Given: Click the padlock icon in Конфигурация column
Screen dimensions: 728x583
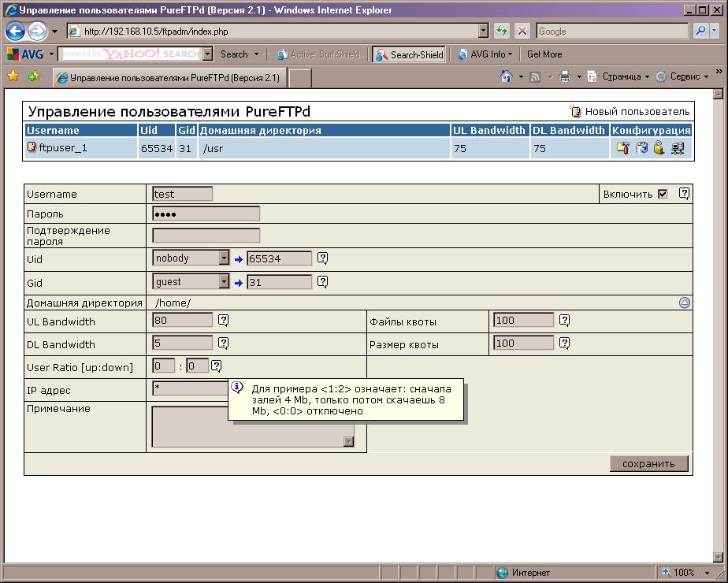Looking at the screenshot, I should click(659, 148).
